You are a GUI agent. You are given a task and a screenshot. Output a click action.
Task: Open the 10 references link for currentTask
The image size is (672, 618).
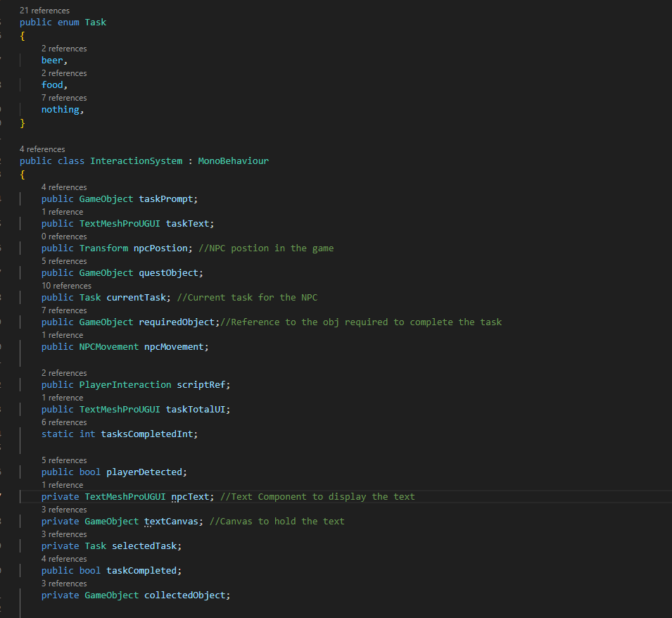pyautogui.click(x=66, y=286)
